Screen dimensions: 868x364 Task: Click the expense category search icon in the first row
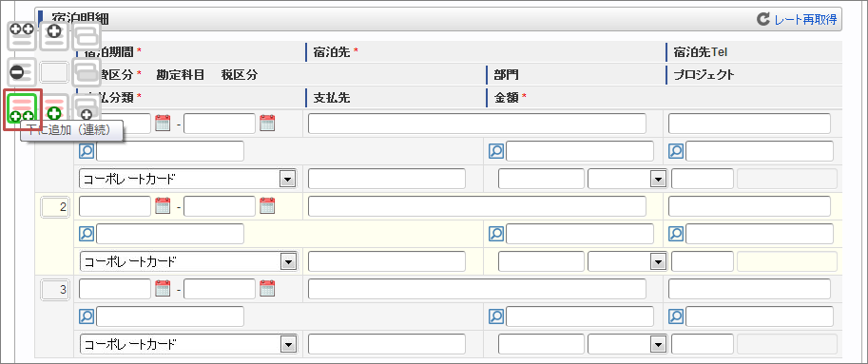coord(87,151)
